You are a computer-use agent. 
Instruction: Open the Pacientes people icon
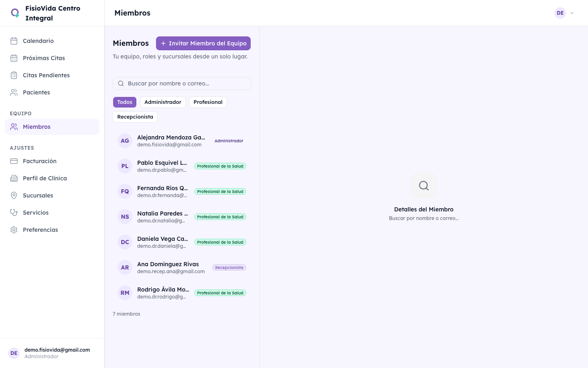click(x=14, y=92)
